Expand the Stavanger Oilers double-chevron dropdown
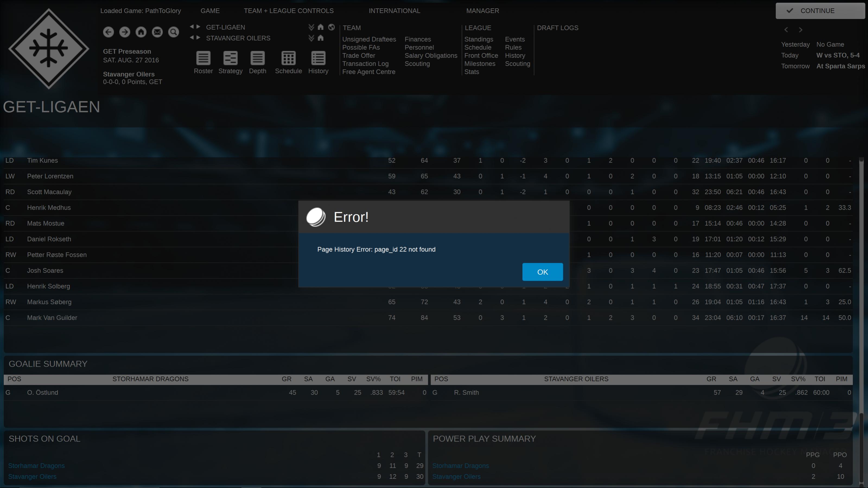The width and height of the screenshot is (868, 488). [x=311, y=38]
